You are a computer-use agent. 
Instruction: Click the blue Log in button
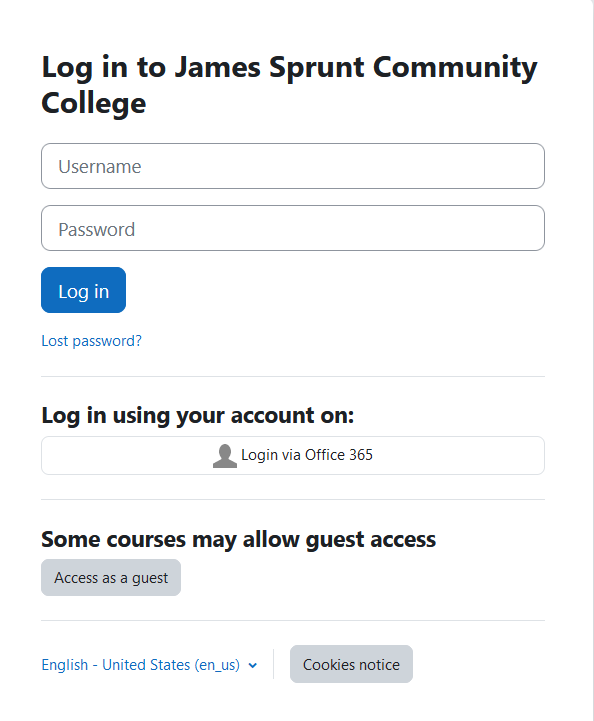tap(83, 290)
